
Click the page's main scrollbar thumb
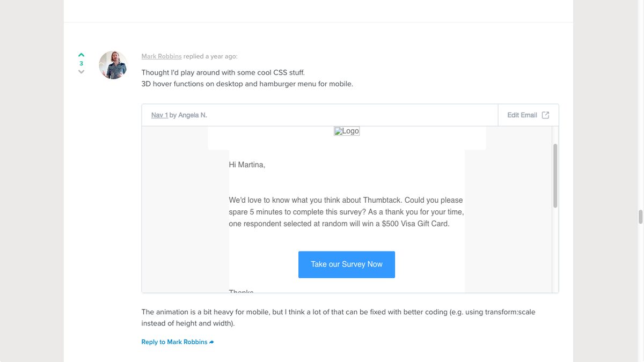click(x=640, y=217)
